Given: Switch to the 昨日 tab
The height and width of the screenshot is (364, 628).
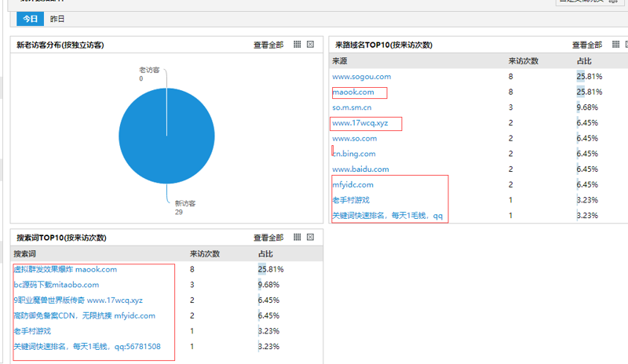Looking at the screenshot, I should click(x=57, y=19).
